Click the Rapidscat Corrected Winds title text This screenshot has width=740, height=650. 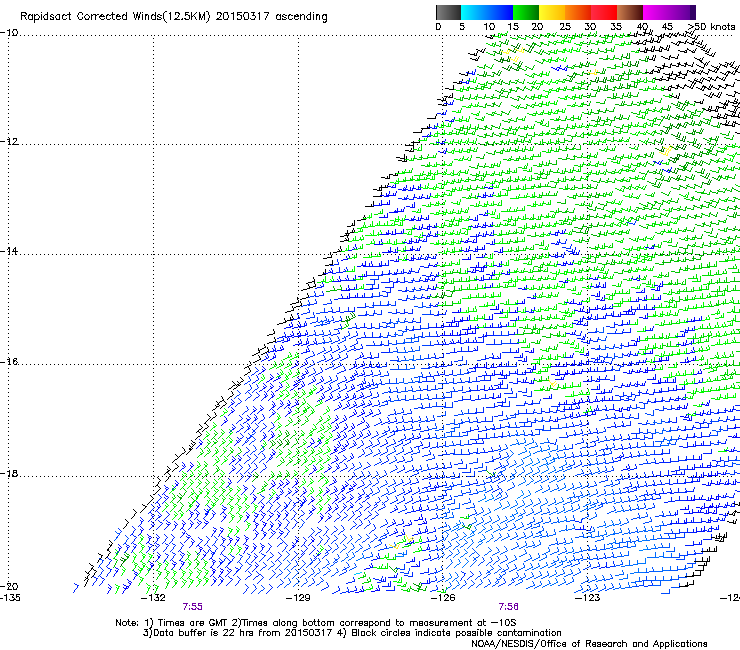click(x=174, y=17)
